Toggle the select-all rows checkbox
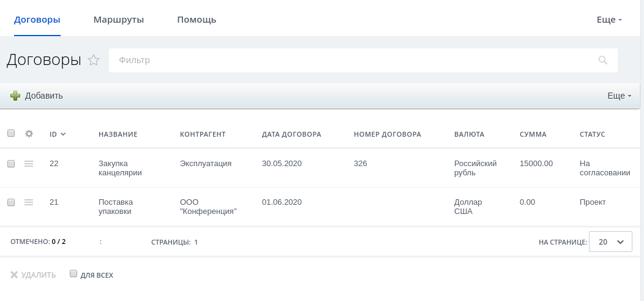 click(11, 134)
